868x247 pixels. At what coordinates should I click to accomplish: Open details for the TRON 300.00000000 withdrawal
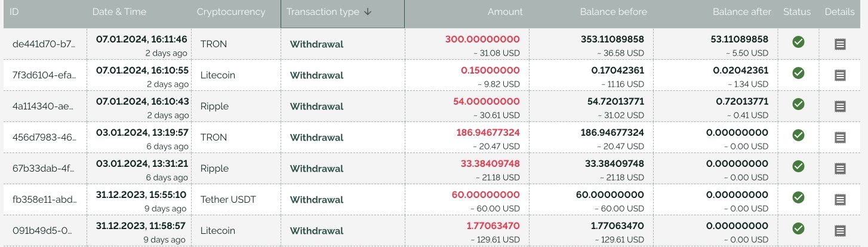pos(840,44)
